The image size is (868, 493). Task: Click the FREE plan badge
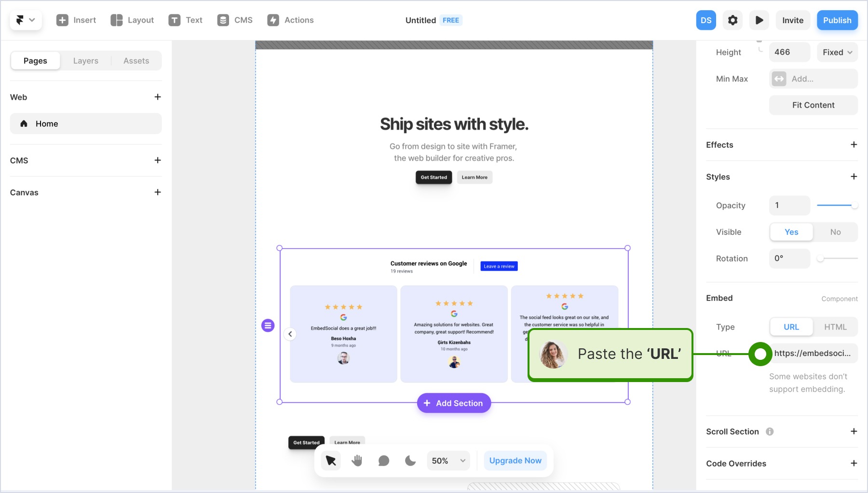pos(451,20)
